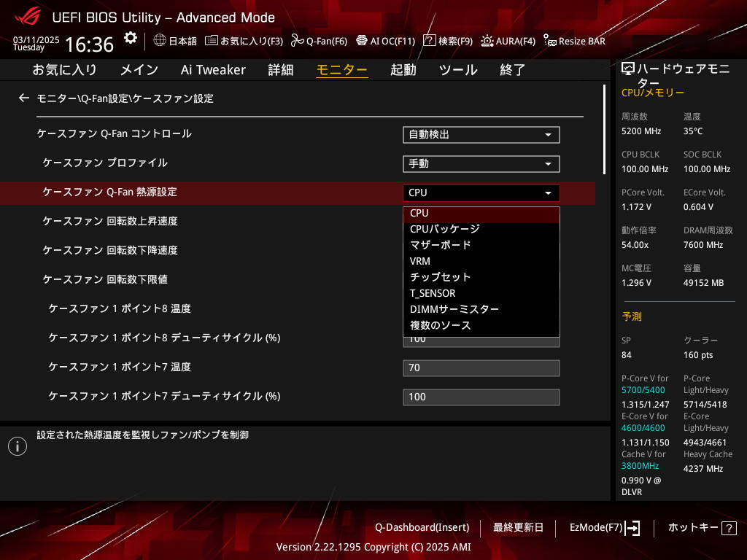Screen dimensions: 747x560
Task: Open the ケースファン プロファイル dropdown
Action: tap(481, 164)
